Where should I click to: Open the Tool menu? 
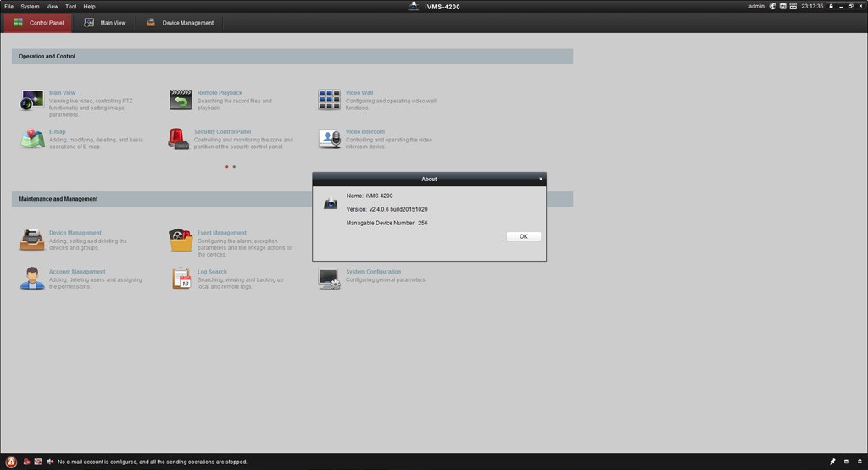71,7
